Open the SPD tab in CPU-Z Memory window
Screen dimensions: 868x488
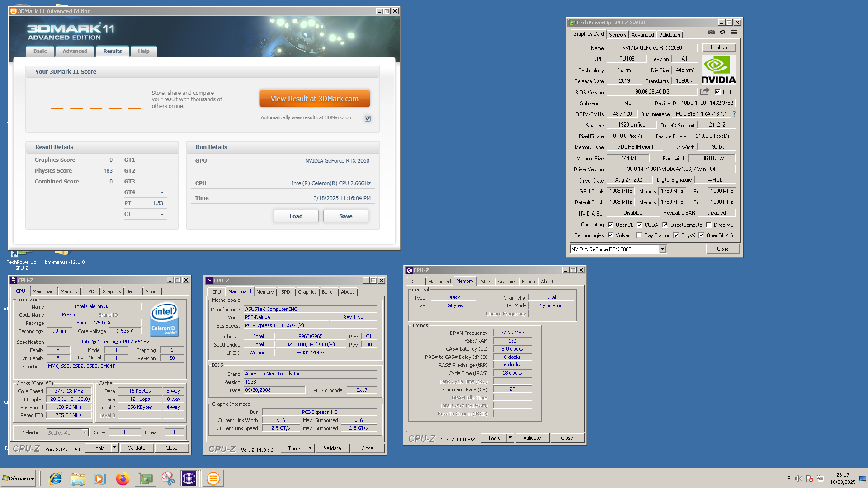pos(485,282)
